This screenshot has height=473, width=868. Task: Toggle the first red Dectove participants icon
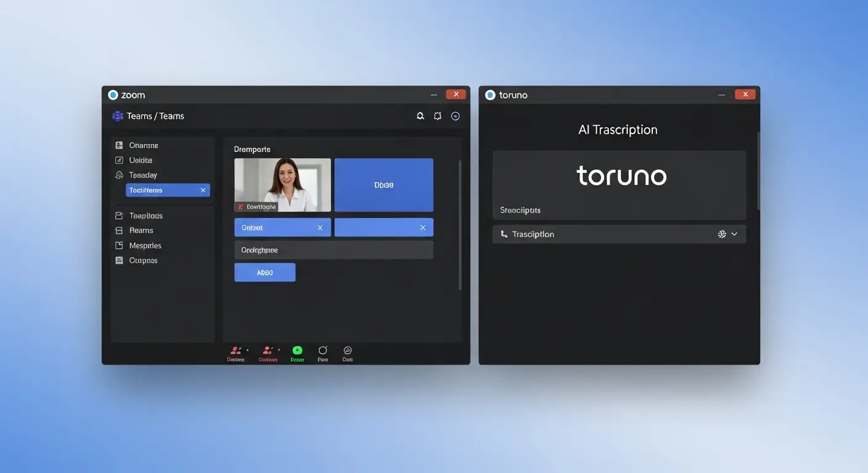coord(235,350)
